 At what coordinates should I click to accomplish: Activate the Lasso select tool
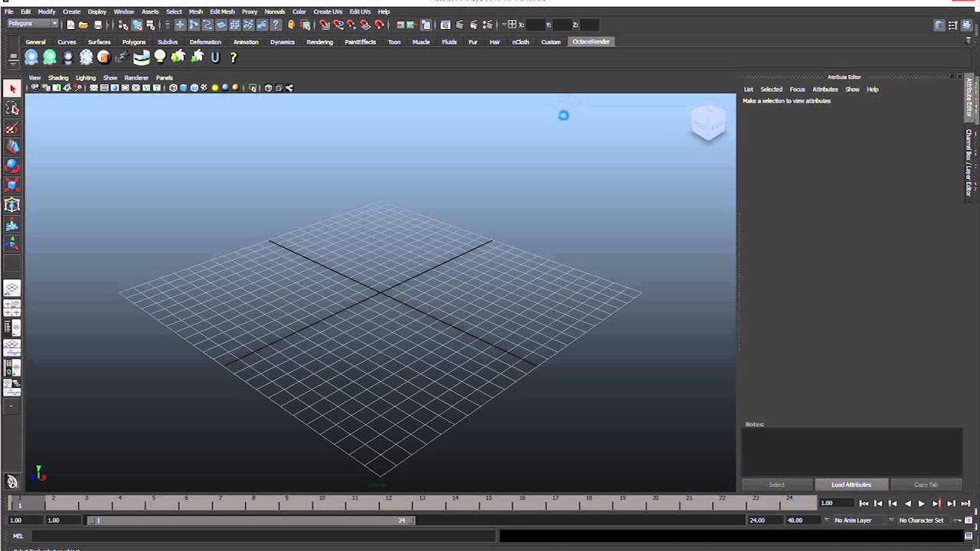(x=12, y=109)
